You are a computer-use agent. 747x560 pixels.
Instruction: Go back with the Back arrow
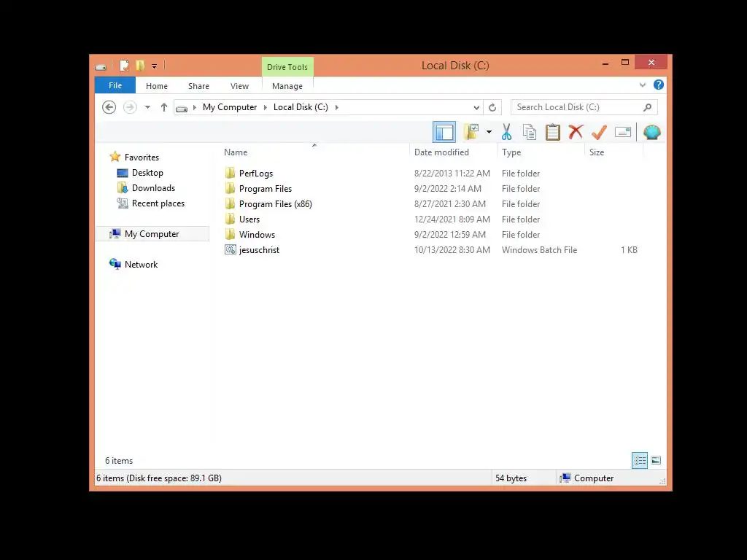[109, 107]
